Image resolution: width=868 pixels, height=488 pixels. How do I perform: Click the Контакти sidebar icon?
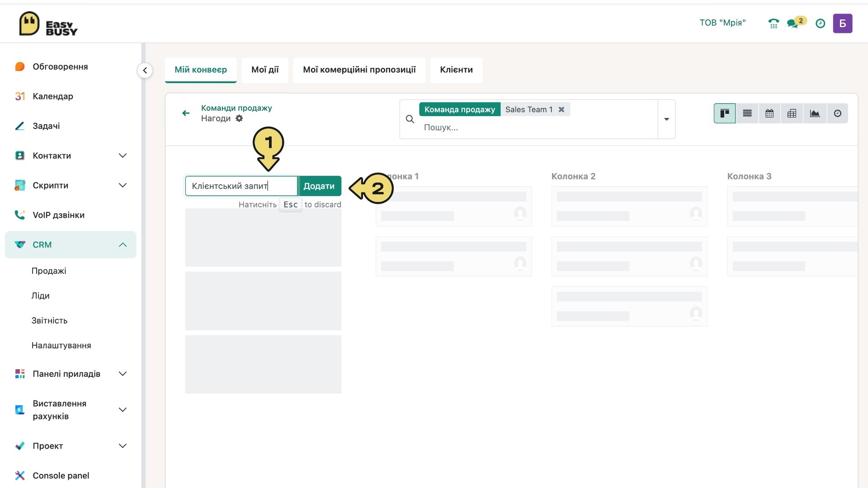pos(19,155)
